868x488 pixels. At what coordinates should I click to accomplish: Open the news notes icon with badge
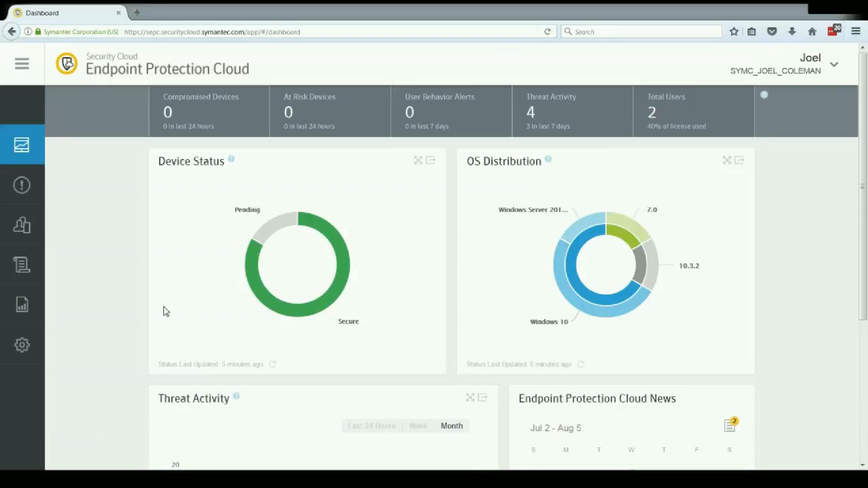pyautogui.click(x=730, y=425)
